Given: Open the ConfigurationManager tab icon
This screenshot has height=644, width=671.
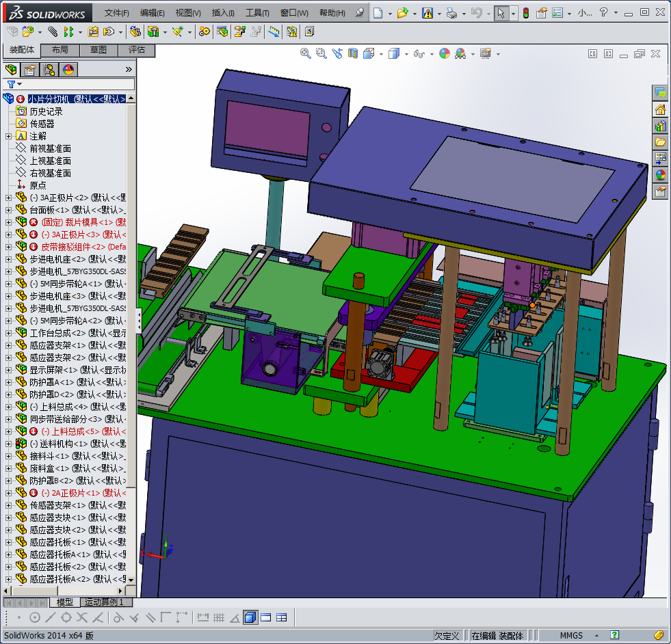Looking at the screenshot, I should pos(49,69).
